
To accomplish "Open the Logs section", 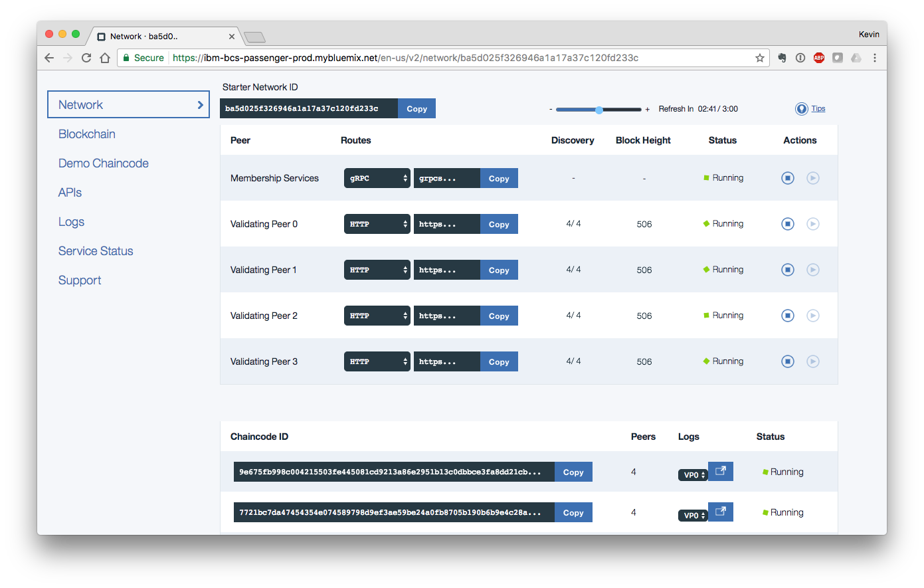I will point(71,222).
